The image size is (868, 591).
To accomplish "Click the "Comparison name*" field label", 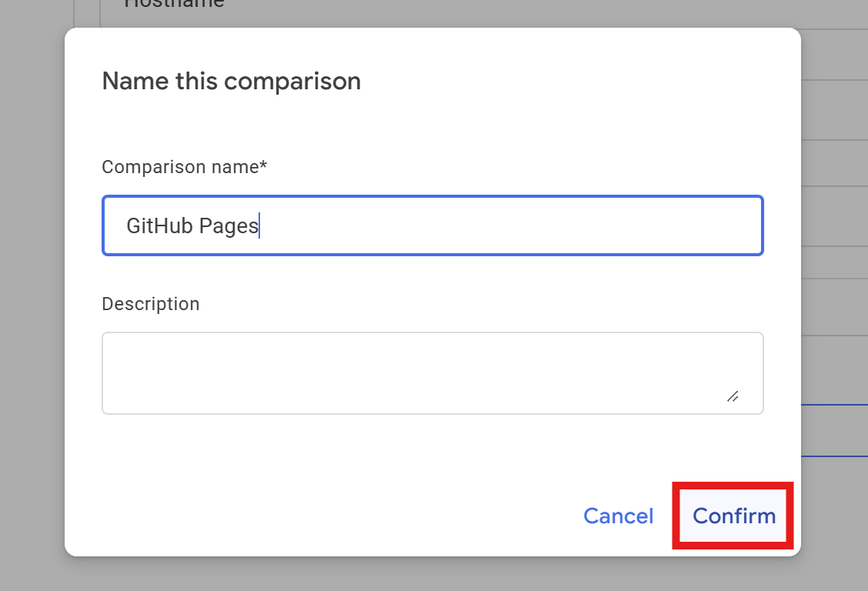I will [180, 167].
